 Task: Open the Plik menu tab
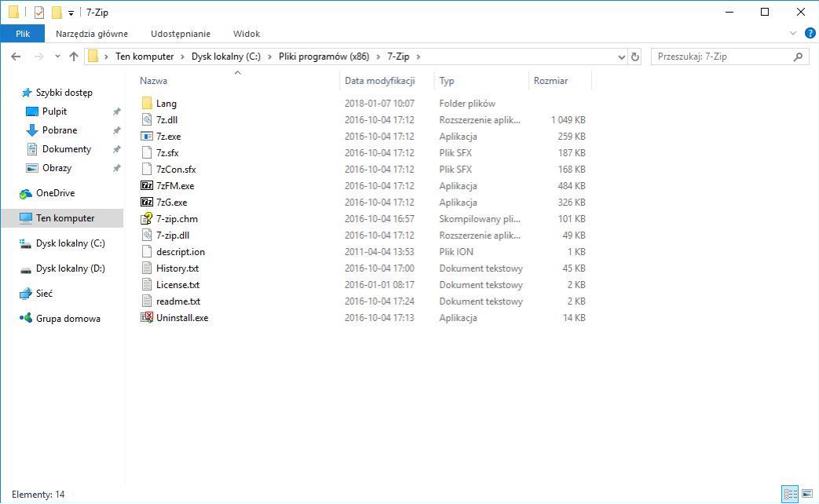coord(23,34)
